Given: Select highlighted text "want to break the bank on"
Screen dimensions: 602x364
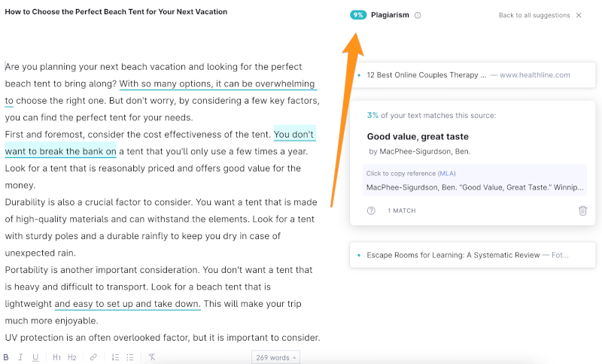Looking at the screenshot, I should (x=61, y=151).
